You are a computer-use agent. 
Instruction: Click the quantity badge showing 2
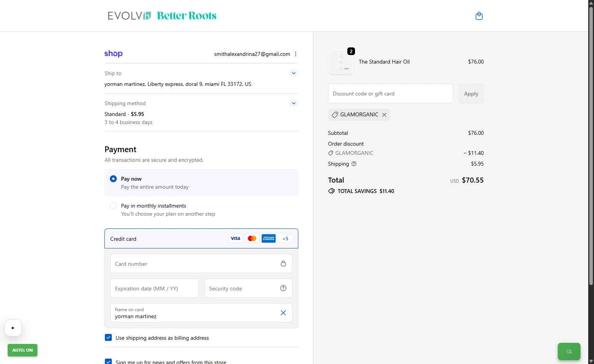coord(351,51)
